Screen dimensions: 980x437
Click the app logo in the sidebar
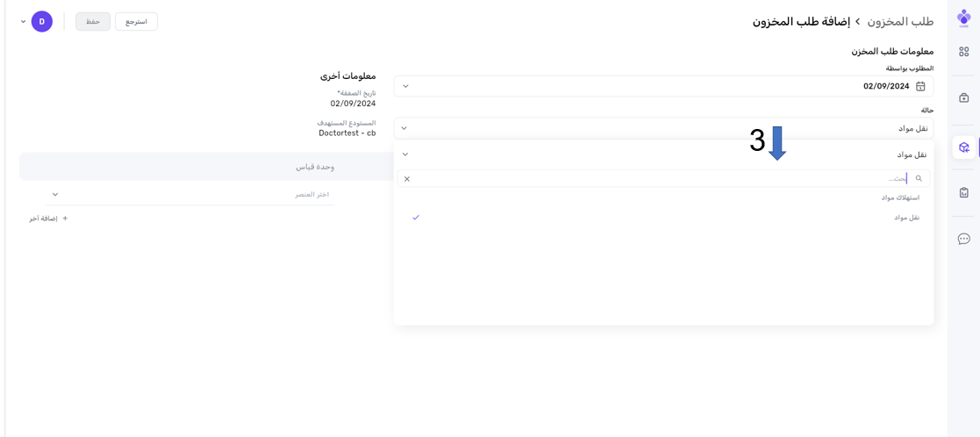click(963, 18)
